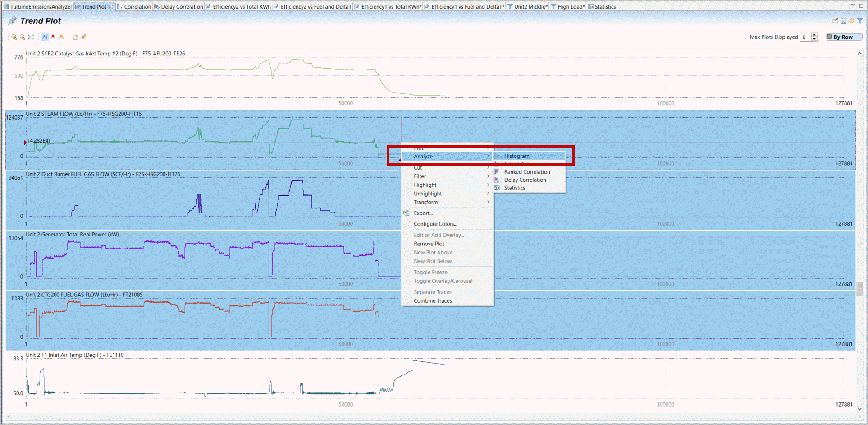Click the Max Plots Displayed number field
The width and height of the screenshot is (868, 425).
point(805,37)
